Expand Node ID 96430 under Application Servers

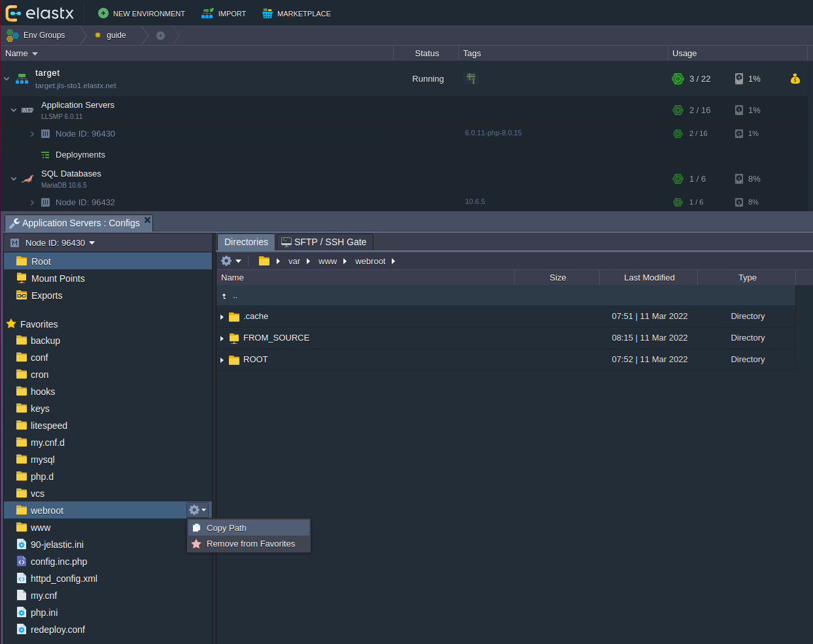point(32,134)
